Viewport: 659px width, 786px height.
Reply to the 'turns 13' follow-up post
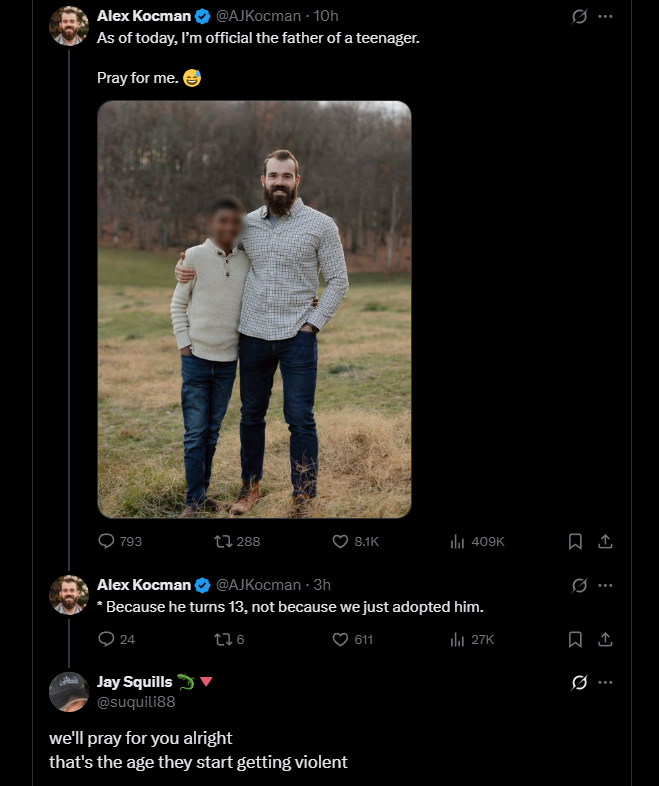tap(107, 639)
